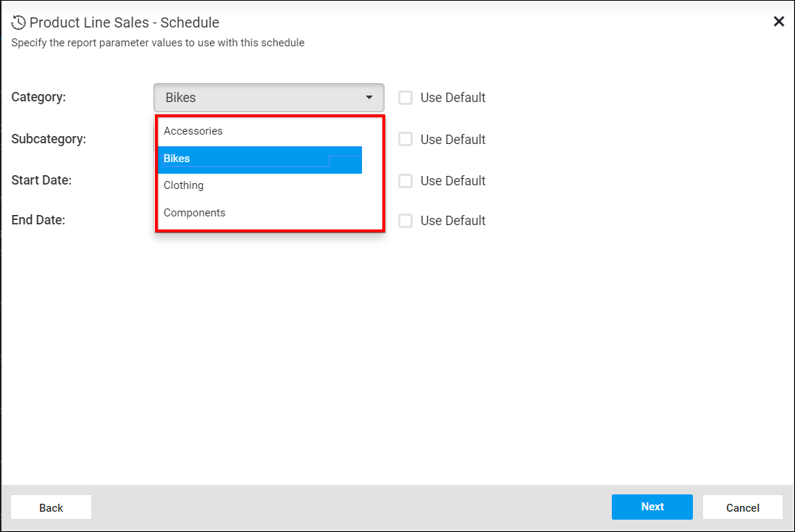Click the End Date label
Screen dimensions: 795x532
(38, 220)
